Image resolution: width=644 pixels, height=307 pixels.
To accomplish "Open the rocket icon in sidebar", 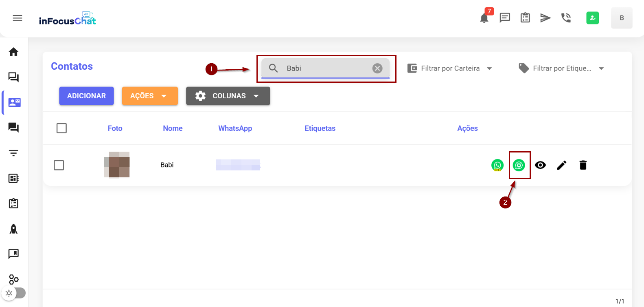I will point(13,229).
